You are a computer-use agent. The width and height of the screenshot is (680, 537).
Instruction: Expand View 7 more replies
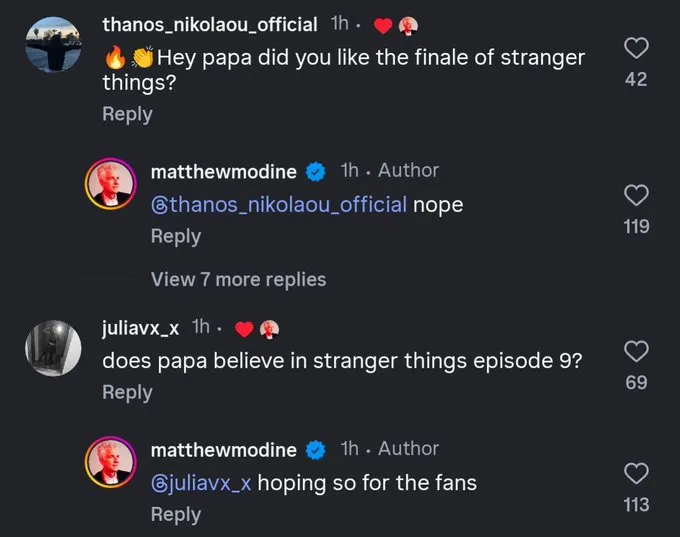(238, 279)
